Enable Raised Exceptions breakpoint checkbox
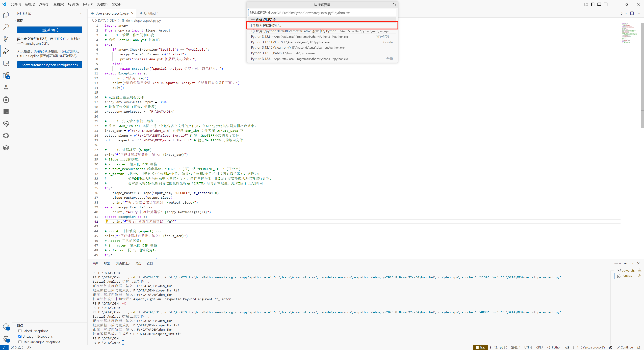 point(20,331)
